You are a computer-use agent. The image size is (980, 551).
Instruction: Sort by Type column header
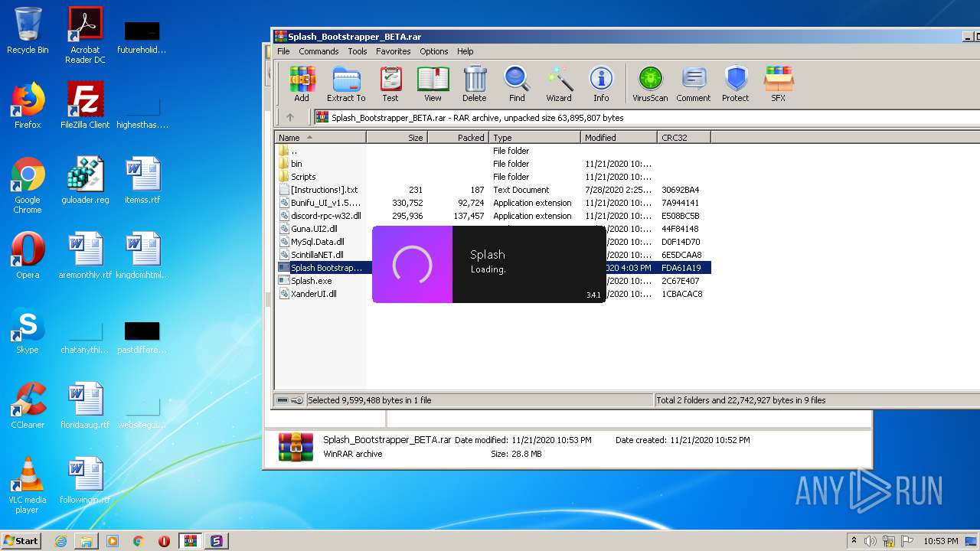click(x=534, y=138)
